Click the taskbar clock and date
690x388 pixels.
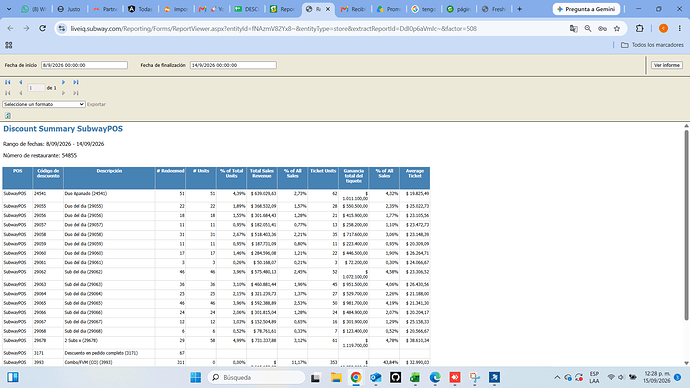coord(656,377)
